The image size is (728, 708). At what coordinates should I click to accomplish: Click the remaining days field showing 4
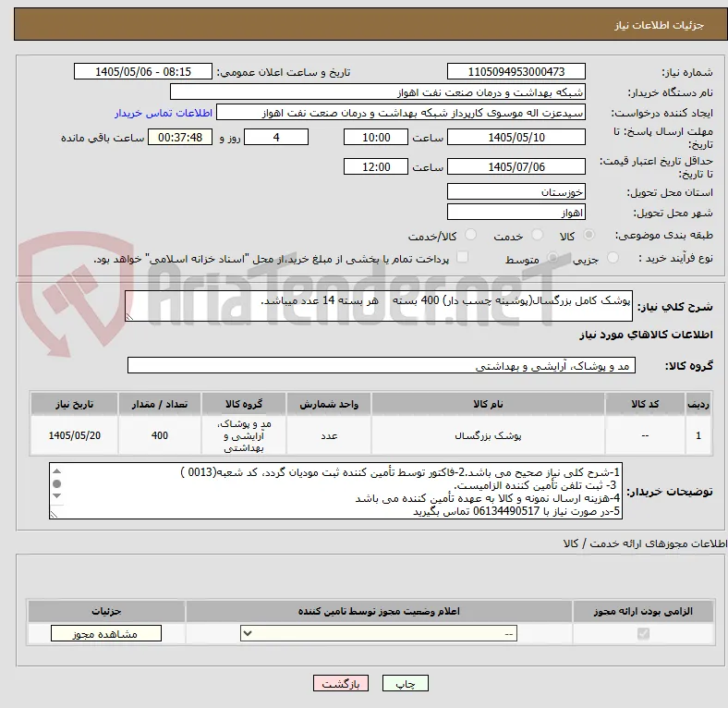click(276, 137)
